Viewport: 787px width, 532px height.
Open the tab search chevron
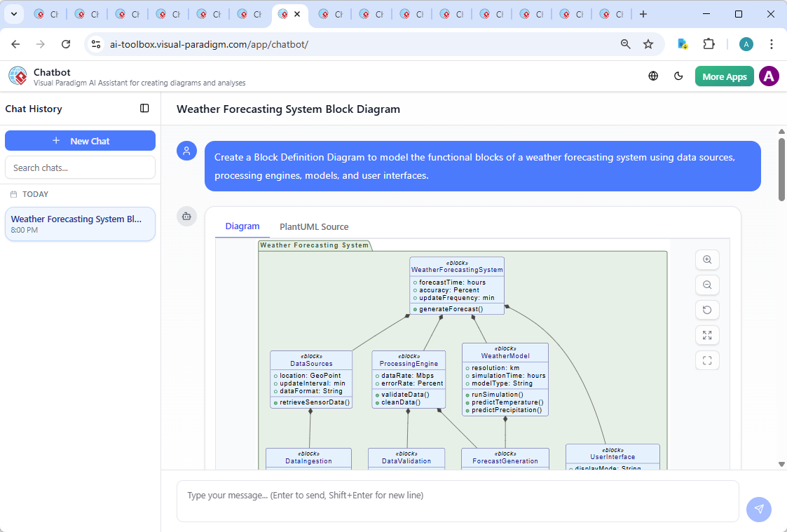13,14
